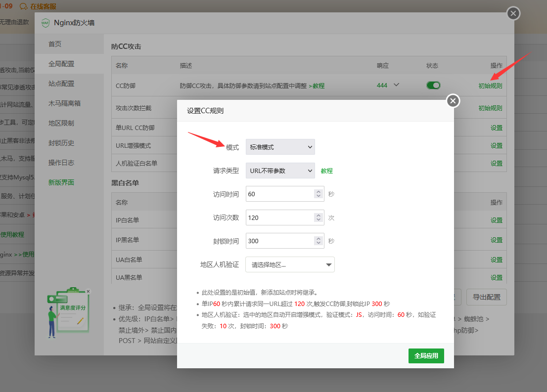Click the URL增强模式 row name

133,146
